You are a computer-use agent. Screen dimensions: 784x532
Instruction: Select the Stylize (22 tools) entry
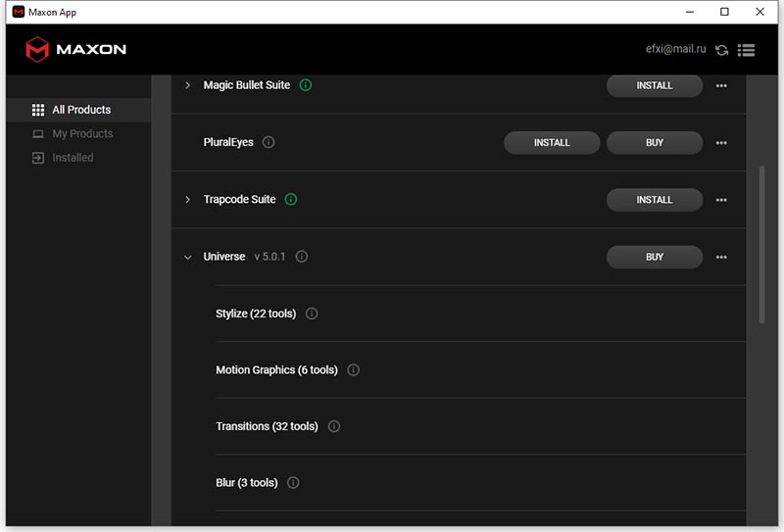[x=256, y=314]
